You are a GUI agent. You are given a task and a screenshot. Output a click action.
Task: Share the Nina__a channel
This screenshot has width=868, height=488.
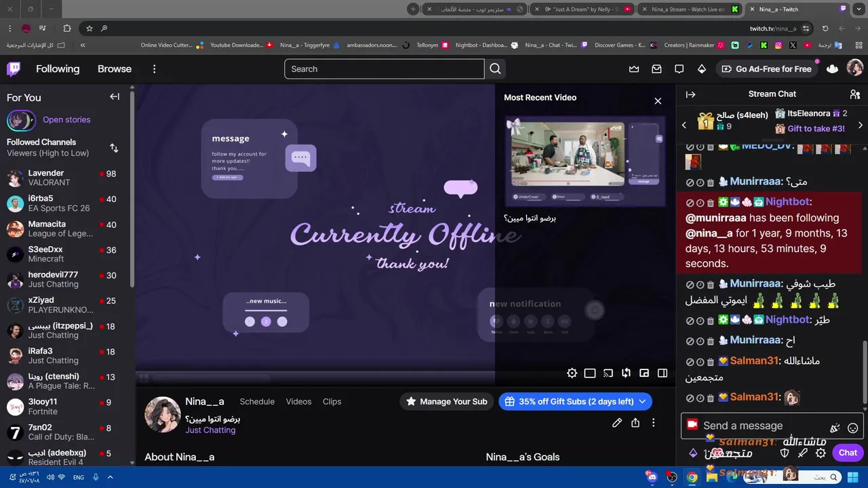(635, 423)
